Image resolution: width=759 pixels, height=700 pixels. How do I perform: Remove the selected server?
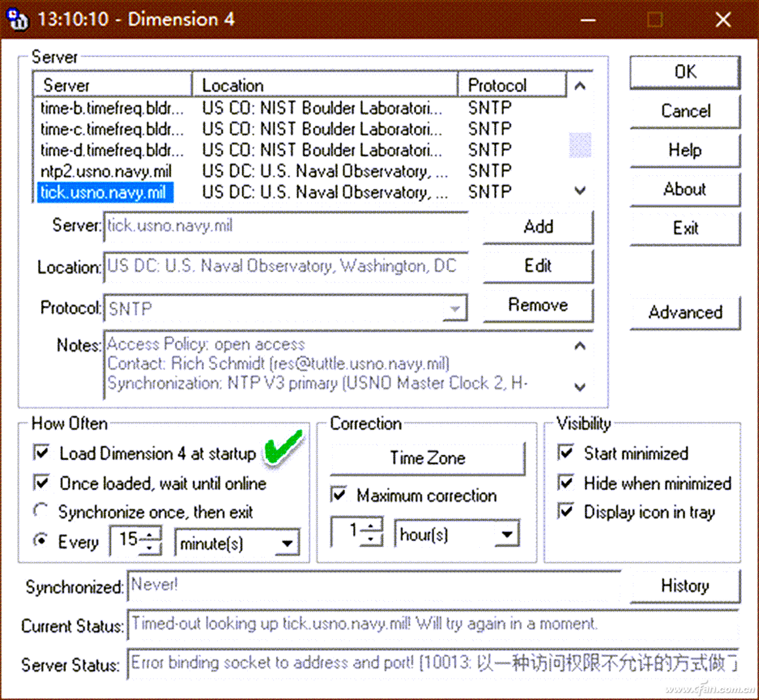[538, 305]
